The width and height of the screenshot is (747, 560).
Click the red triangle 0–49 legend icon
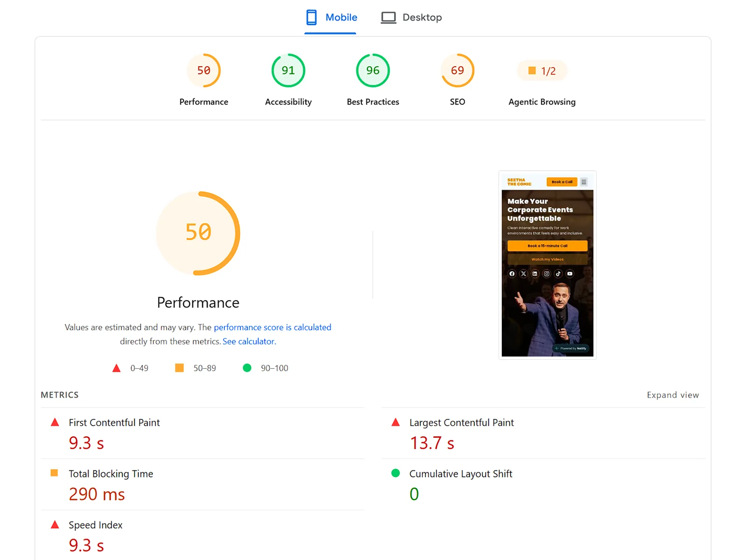(117, 368)
